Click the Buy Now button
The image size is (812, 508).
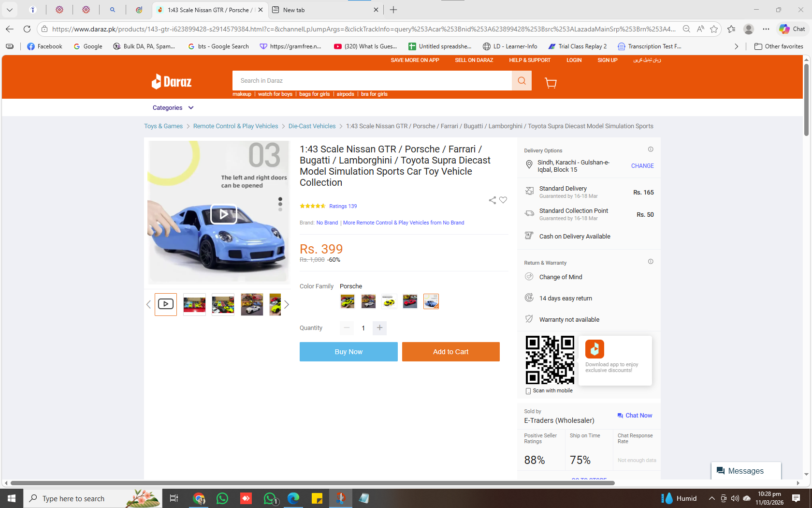tap(348, 352)
